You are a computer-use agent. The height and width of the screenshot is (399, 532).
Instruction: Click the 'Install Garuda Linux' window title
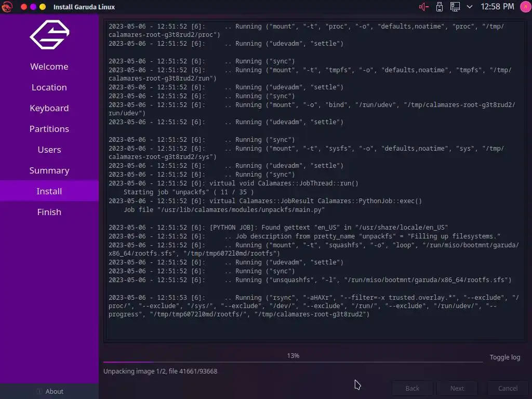(84, 7)
